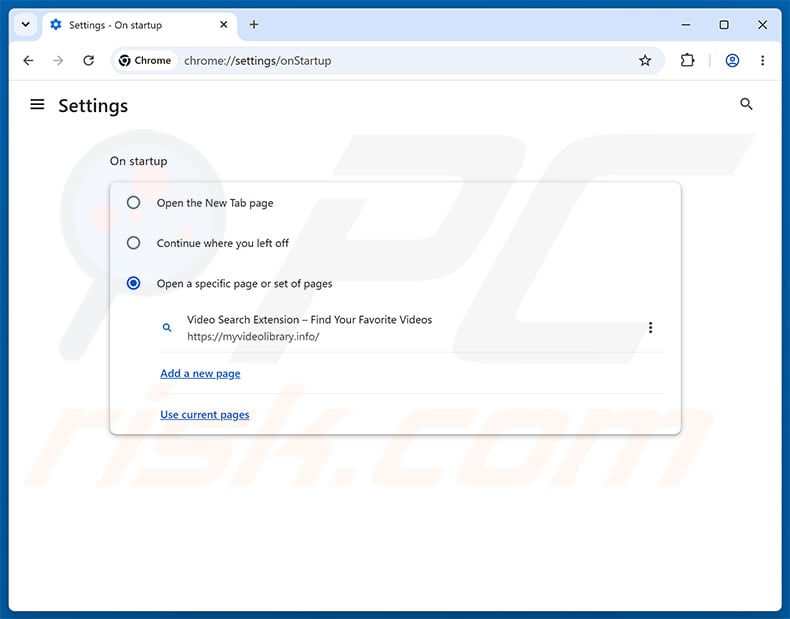Open the profile avatar icon
Viewport: 790px width, 619px height.
pos(732,61)
